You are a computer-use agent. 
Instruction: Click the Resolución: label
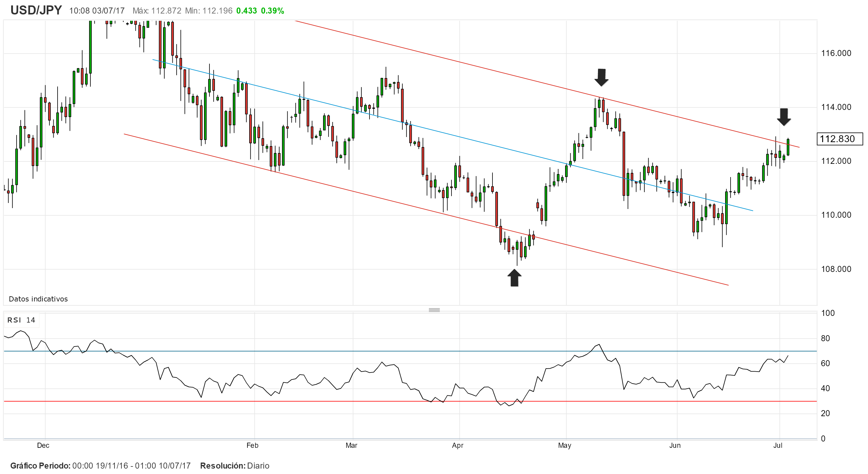tap(223, 466)
